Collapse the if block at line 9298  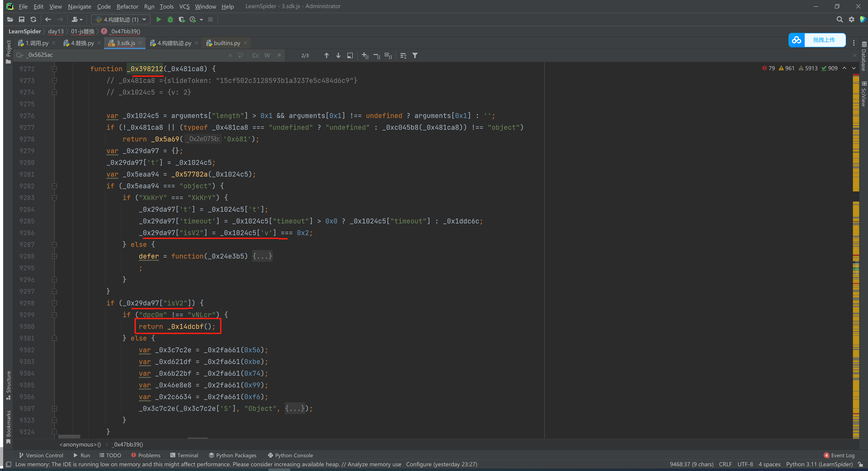pyautogui.click(x=54, y=303)
